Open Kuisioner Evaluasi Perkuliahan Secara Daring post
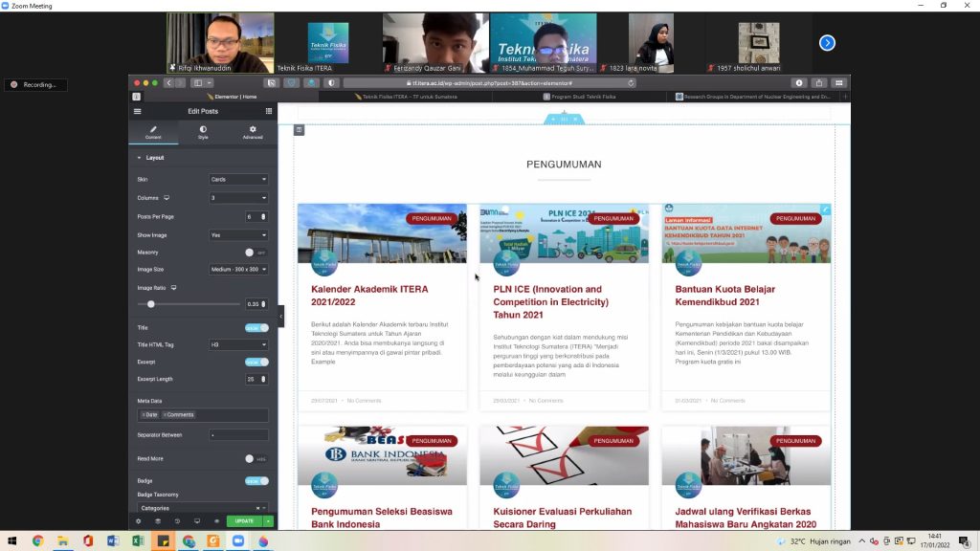This screenshot has width=980, height=551. pos(563,518)
